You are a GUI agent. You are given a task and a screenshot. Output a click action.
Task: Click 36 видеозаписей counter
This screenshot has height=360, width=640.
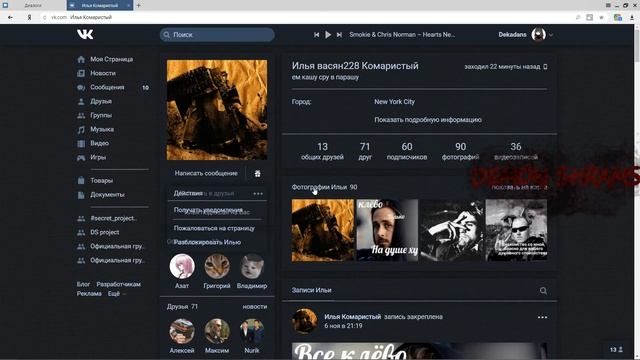[x=516, y=151]
